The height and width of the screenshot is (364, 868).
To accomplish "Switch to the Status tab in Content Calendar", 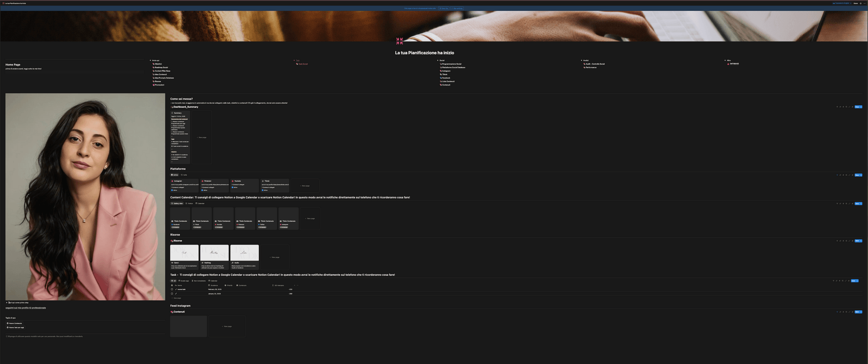I will click(x=189, y=203).
